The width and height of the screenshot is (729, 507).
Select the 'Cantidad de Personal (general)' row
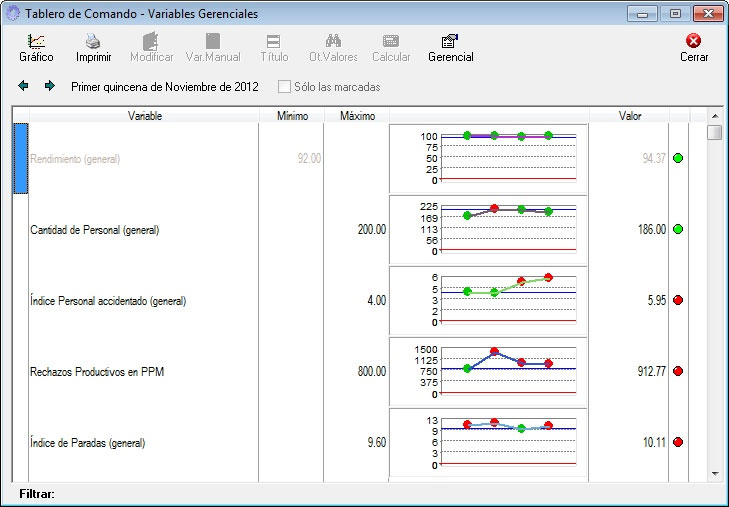click(x=96, y=230)
